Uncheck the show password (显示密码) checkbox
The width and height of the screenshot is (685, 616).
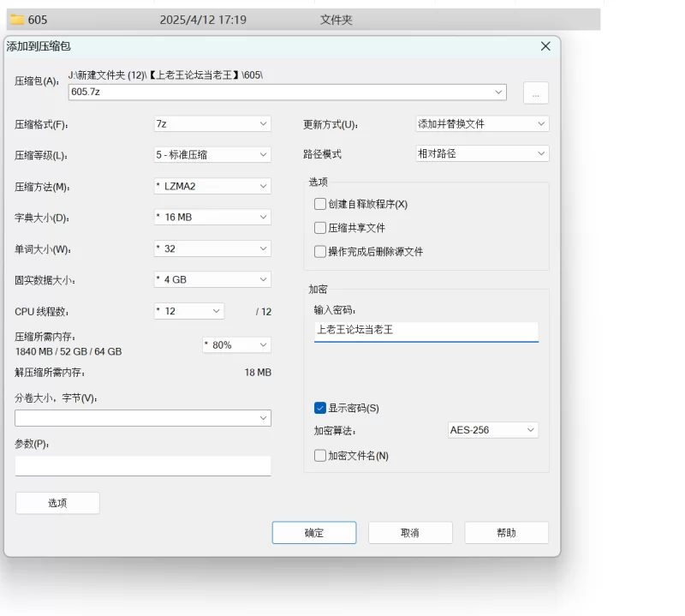pyautogui.click(x=320, y=408)
